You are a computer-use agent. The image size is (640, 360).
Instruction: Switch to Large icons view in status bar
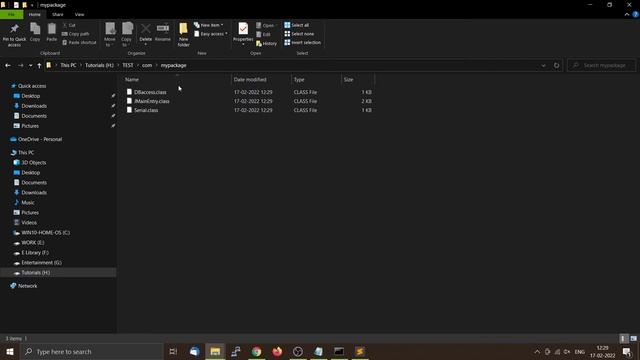pyautogui.click(x=633, y=338)
